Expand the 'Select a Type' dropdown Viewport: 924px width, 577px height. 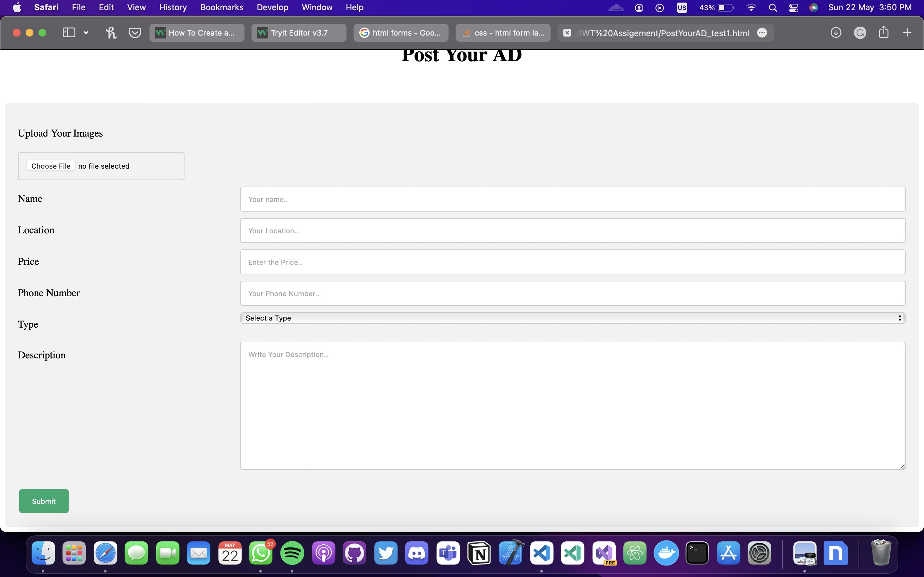(x=573, y=318)
